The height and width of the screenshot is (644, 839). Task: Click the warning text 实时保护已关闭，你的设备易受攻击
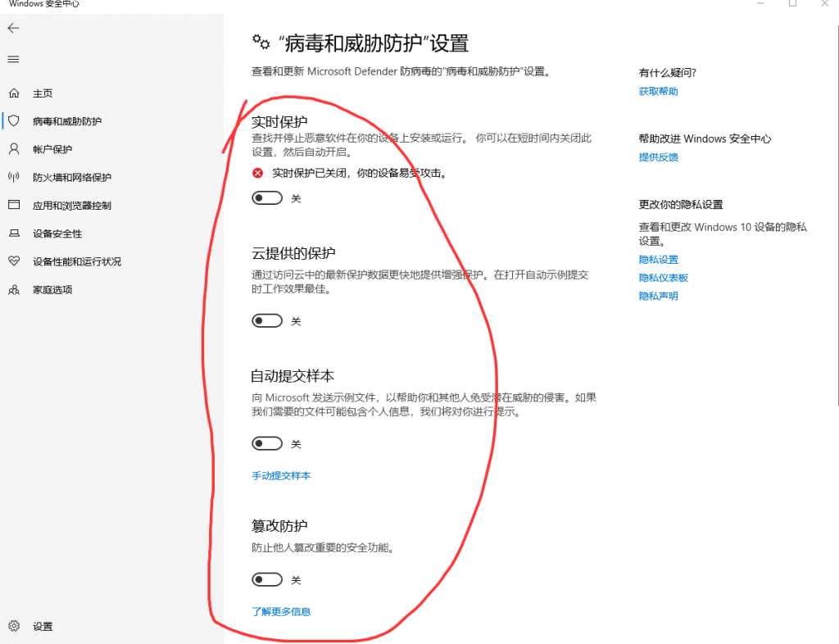pos(359,173)
